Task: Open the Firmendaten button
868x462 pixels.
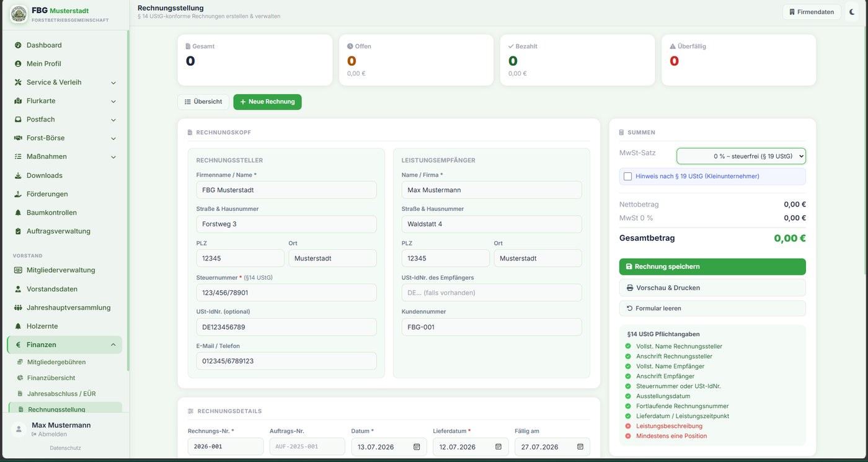Action: pos(812,12)
